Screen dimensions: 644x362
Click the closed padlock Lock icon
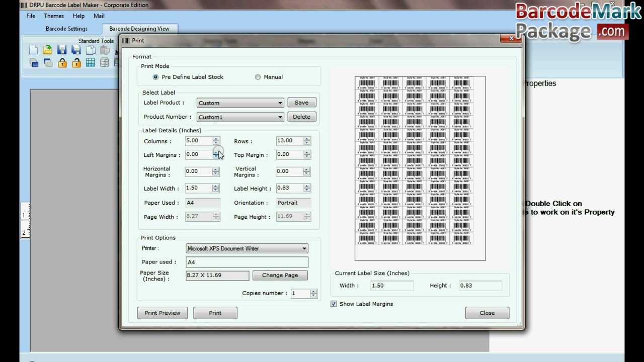(x=62, y=63)
